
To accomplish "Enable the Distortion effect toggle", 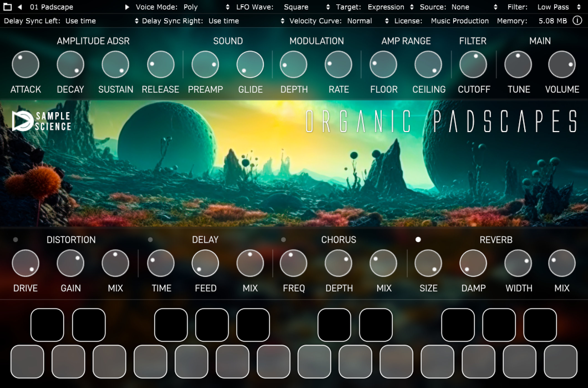I will (16, 240).
